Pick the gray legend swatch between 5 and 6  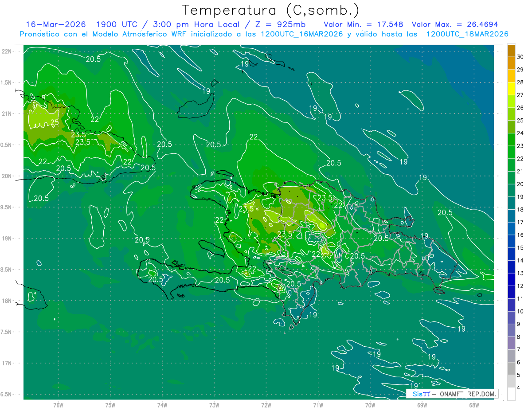(511, 369)
